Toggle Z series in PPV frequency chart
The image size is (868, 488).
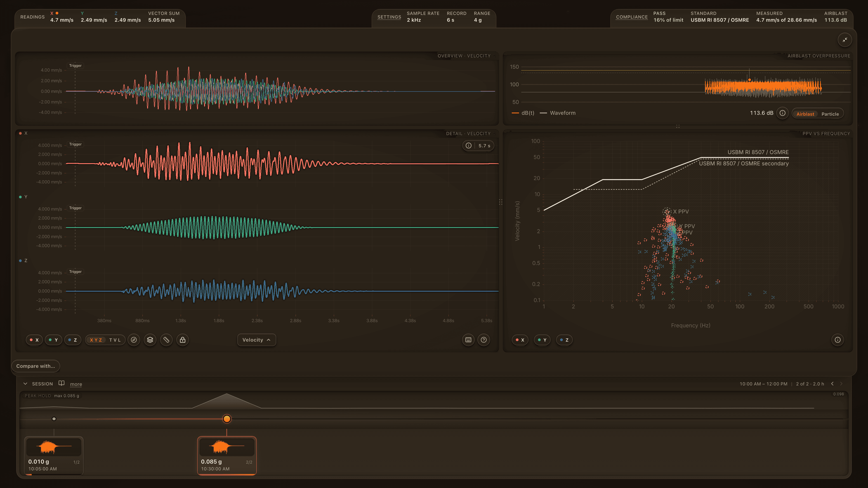[564, 340]
